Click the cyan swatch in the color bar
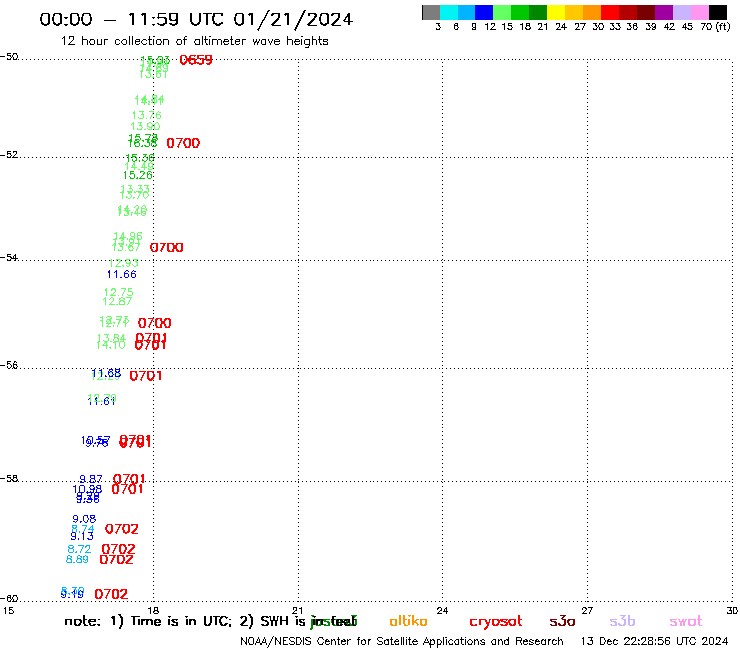 tap(449, 13)
